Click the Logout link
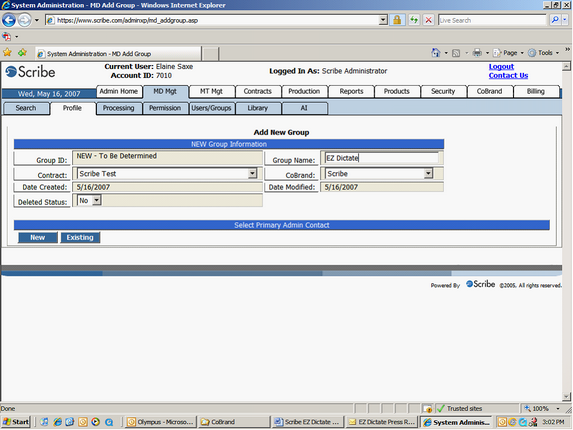Image resolution: width=573 pixels, height=430 pixels. click(x=501, y=66)
